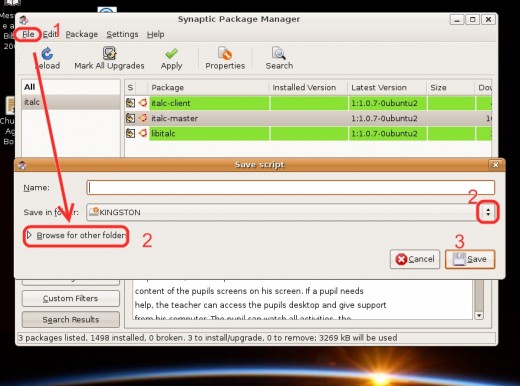Click the latest version of libitalc
The height and width of the screenshot is (386, 520).
click(384, 133)
